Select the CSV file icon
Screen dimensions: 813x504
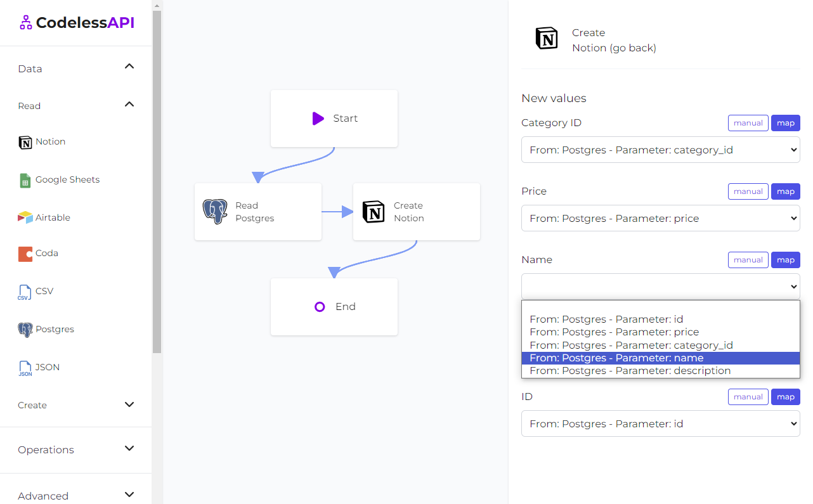coord(24,292)
